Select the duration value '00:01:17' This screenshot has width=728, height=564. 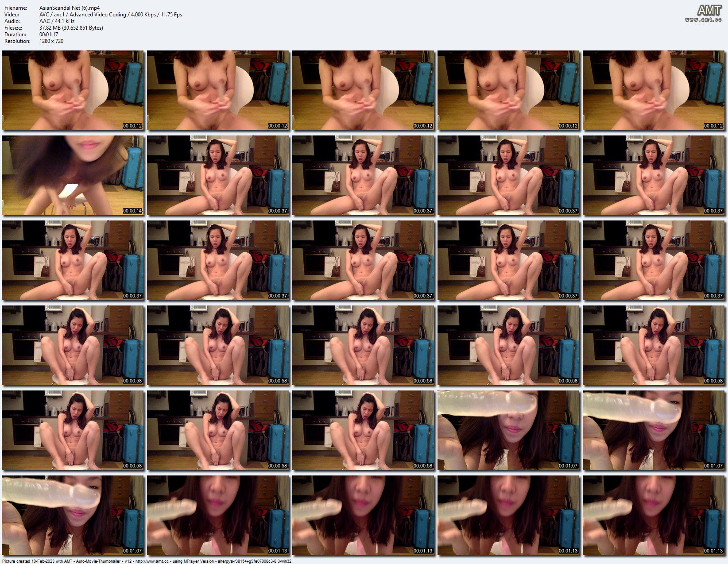pos(49,35)
